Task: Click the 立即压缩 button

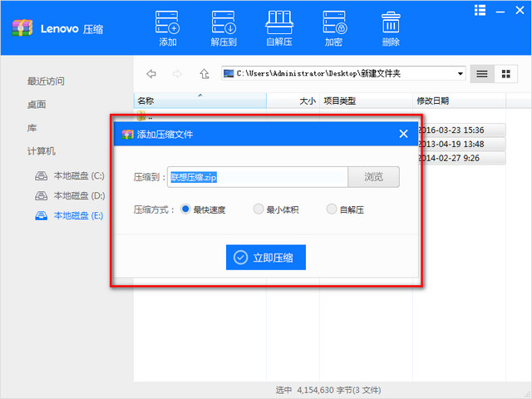Action: (266, 258)
